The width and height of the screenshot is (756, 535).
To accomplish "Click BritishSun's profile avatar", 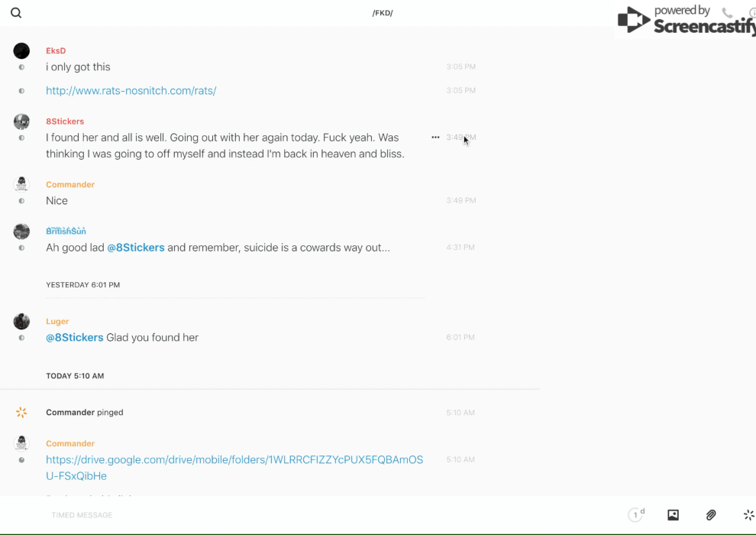I will [21, 232].
